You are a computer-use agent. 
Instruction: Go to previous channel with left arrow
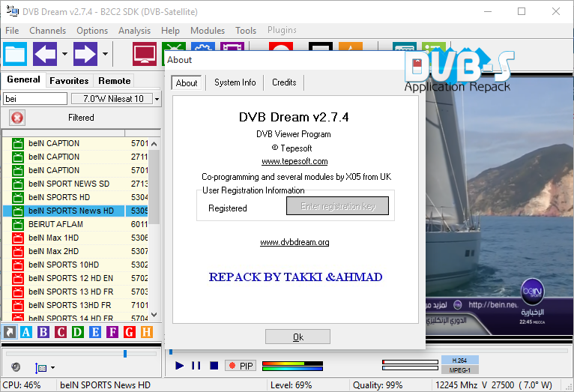[45, 54]
